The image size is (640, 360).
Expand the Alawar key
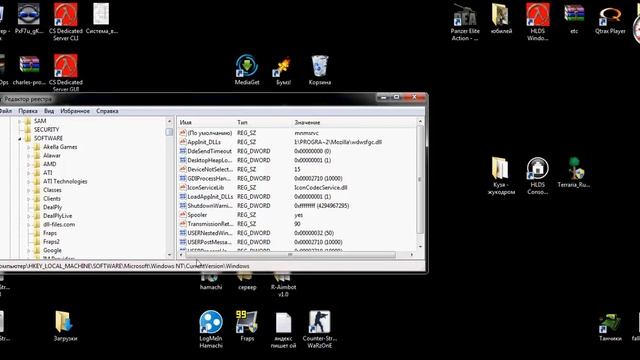[x=29, y=156]
